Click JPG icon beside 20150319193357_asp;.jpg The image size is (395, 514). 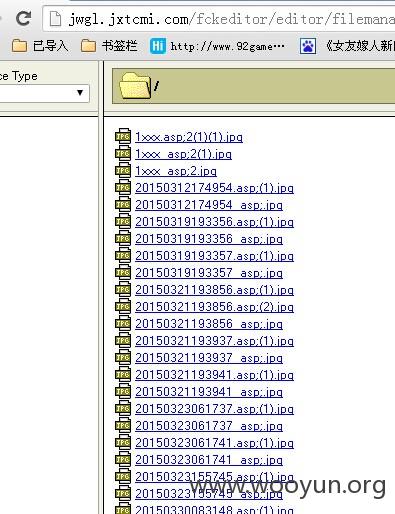(x=123, y=272)
